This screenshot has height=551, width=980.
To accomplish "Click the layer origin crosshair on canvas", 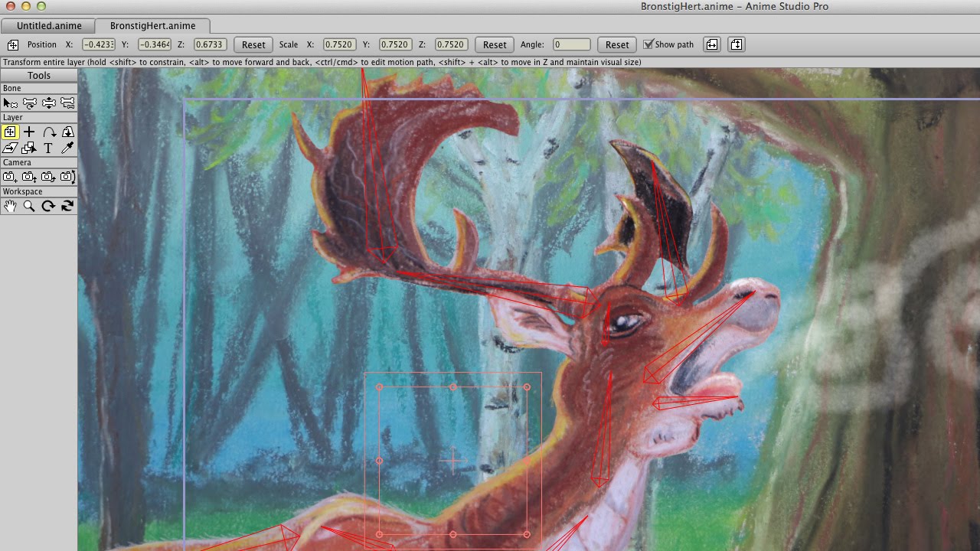I will click(x=452, y=461).
